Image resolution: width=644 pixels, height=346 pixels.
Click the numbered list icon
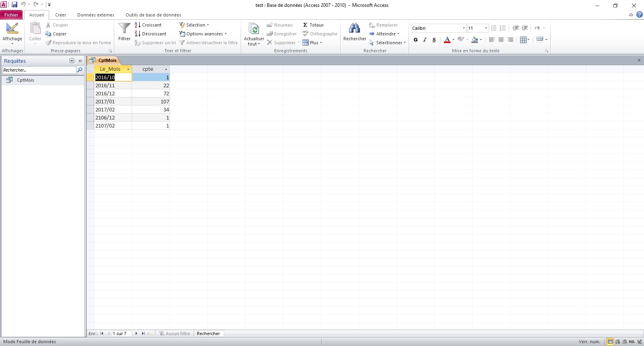pyautogui.click(x=503, y=28)
